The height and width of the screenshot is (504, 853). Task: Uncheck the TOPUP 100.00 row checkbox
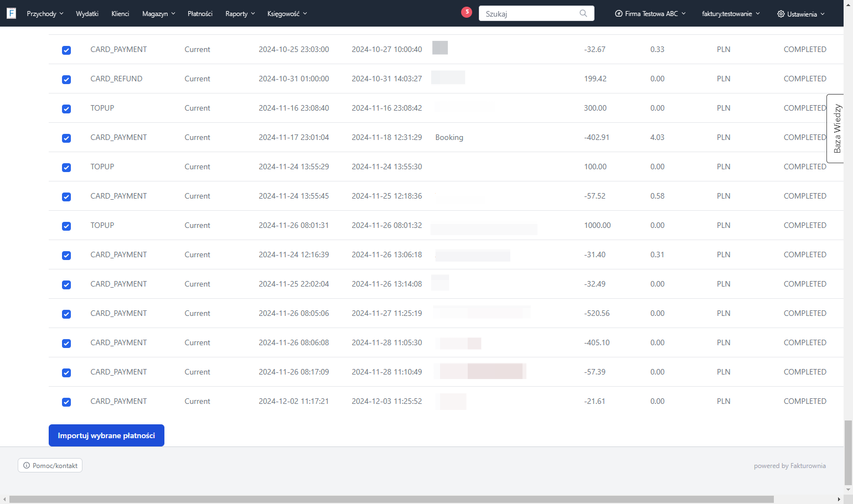[x=66, y=168]
